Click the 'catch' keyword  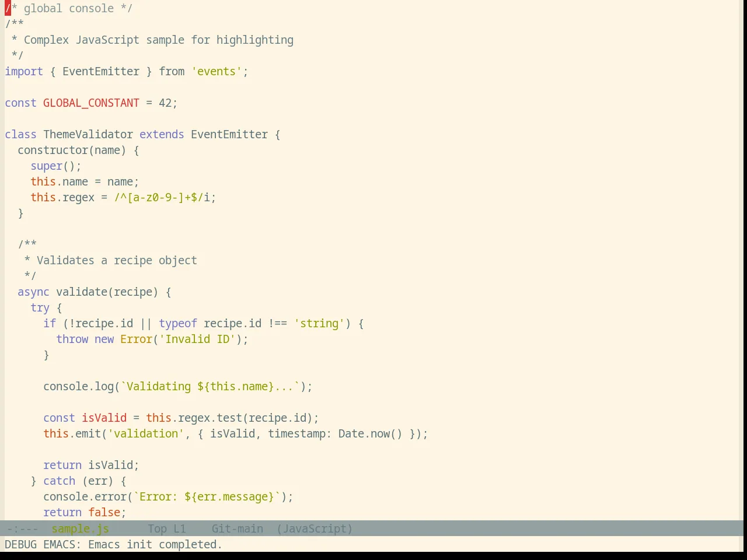coord(59,481)
